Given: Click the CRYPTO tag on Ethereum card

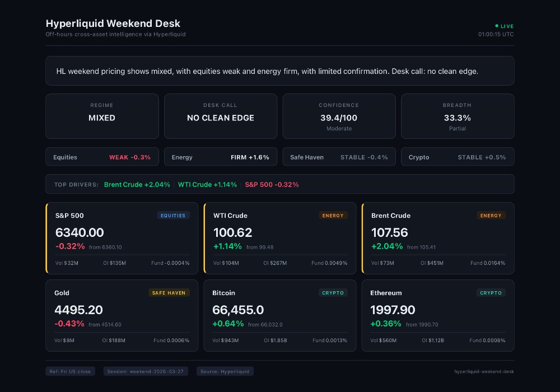Looking at the screenshot, I should (x=491, y=293).
